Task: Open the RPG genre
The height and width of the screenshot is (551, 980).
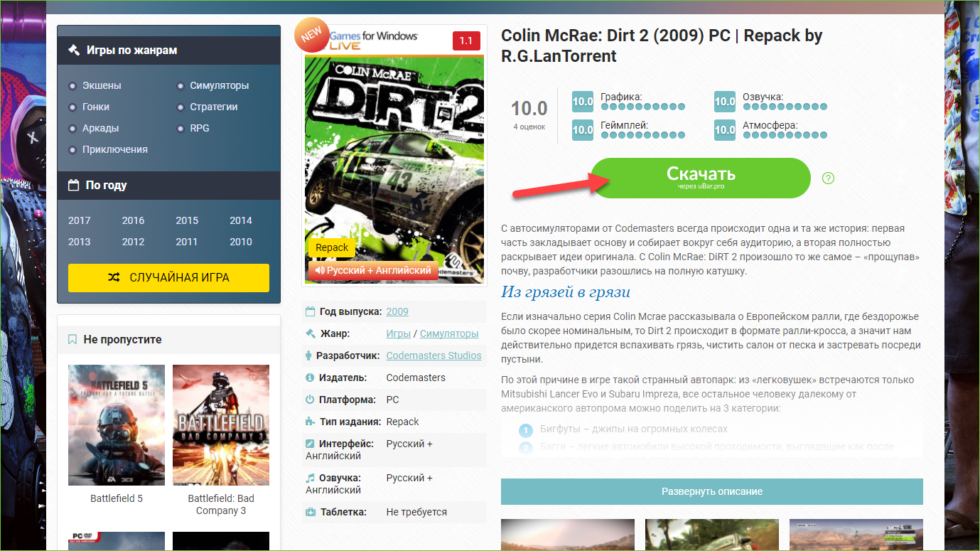Action: [x=200, y=128]
